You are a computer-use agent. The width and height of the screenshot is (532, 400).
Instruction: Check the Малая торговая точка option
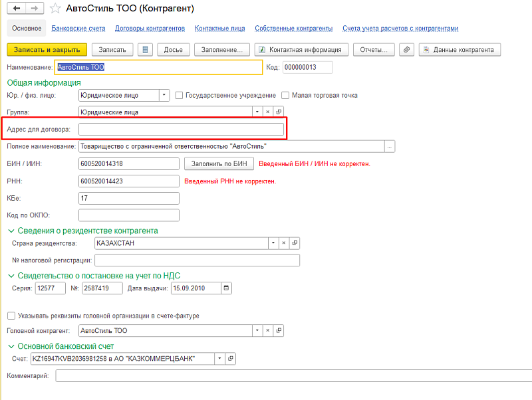(x=287, y=95)
